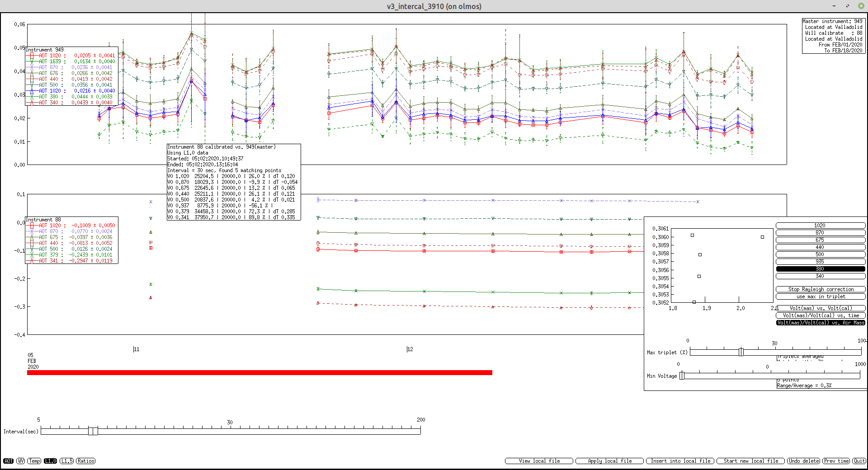Click AOT 1639 entry in Instrument 949 legend
The height and width of the screenshot is (470, 868).
tap(71, 61)
